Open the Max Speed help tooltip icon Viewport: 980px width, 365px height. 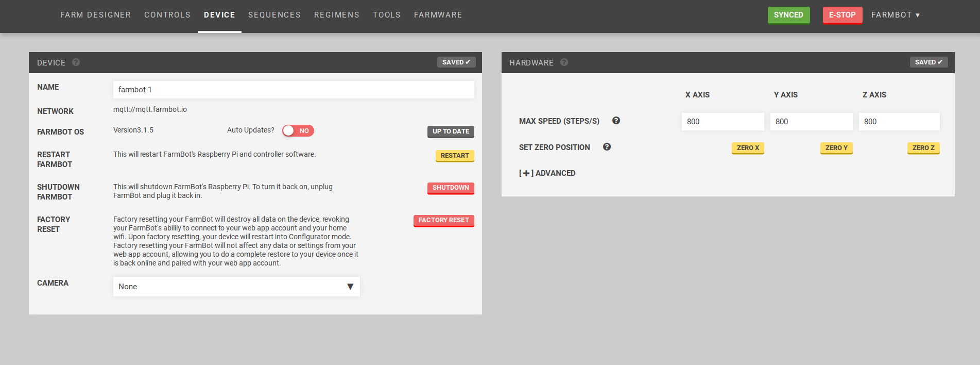click(616, 121)
